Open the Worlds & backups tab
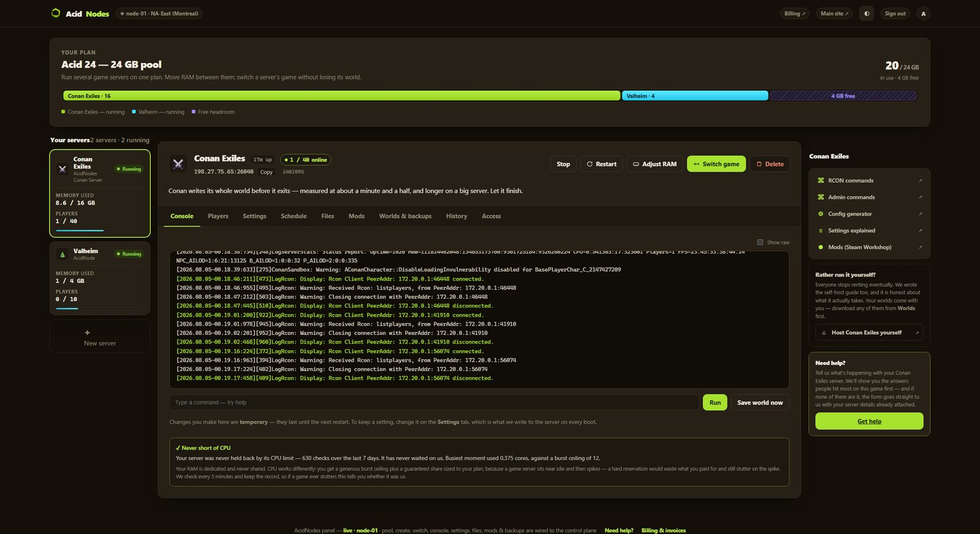980x534 pixels. pyautogui.click(x=405, y=216)
